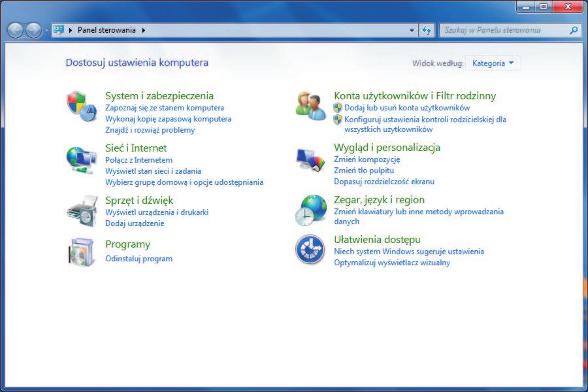Screen dimensions: 588x392
Task: Click Wykonaj kopię zapasową komputera
Action: click(x=168, y=119)
